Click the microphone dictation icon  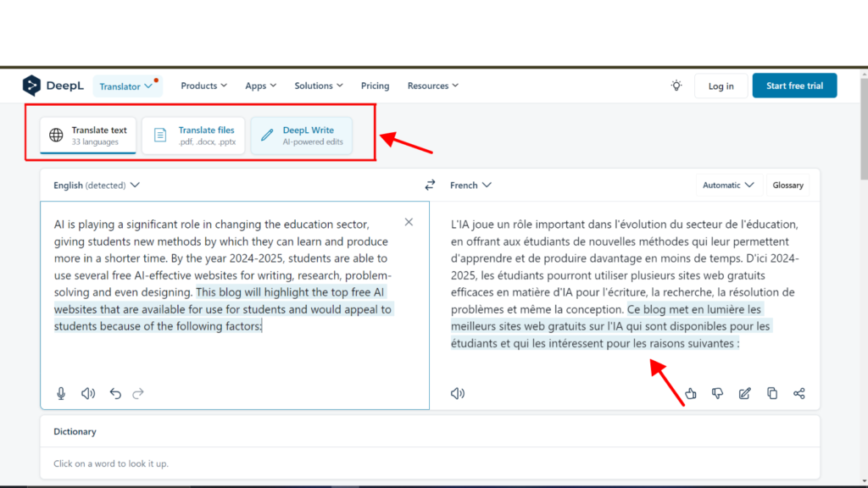(61, 393)
